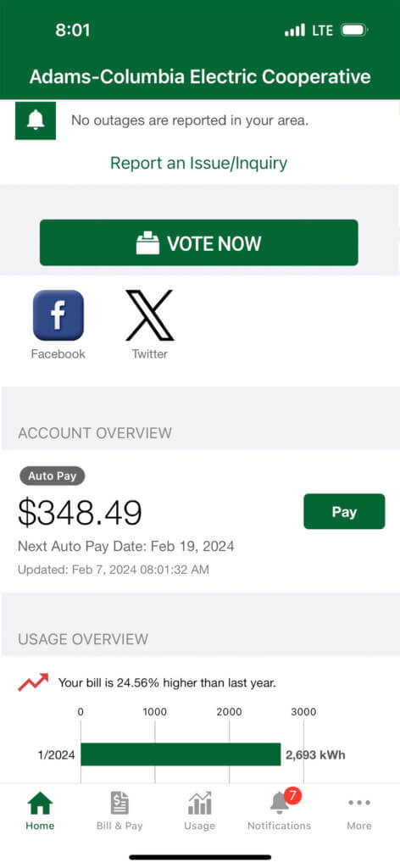Tap the Auto Pay badge

(53, 476)
